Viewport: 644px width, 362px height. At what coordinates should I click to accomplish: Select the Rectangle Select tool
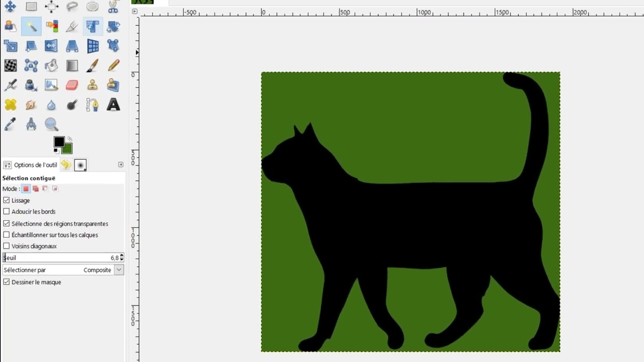(31, 7)
